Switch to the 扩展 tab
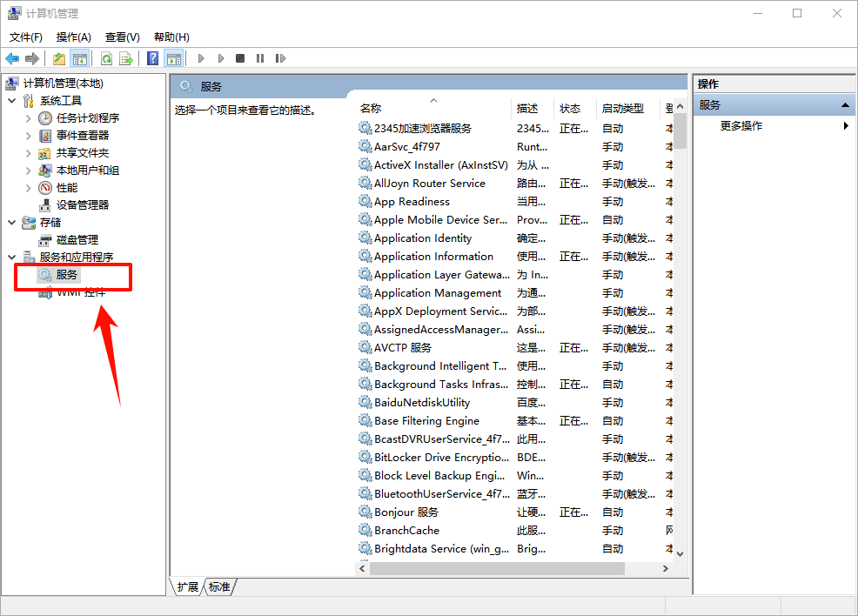This screenshot has width=858, height=616. (x=188, y=587)
